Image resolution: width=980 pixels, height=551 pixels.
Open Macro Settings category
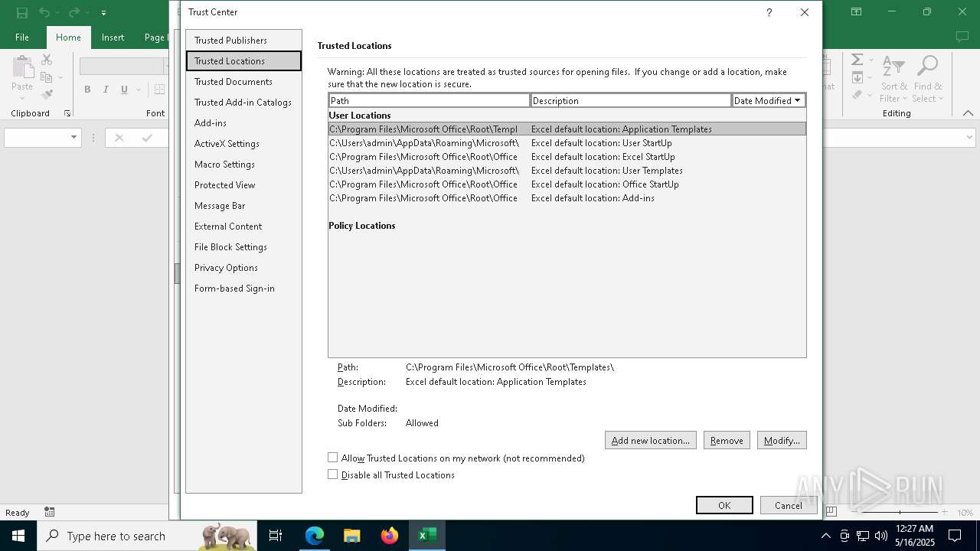coord(243,165)
